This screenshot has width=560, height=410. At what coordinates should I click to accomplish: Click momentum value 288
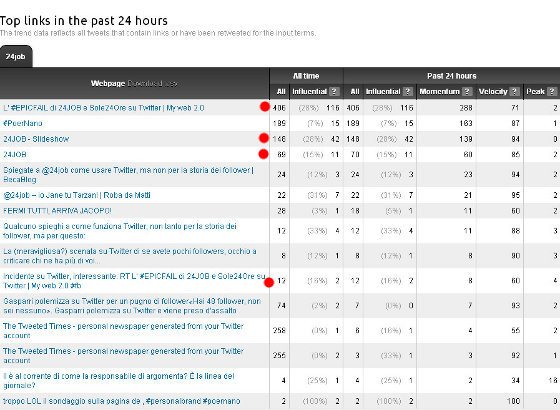[466, 108]
